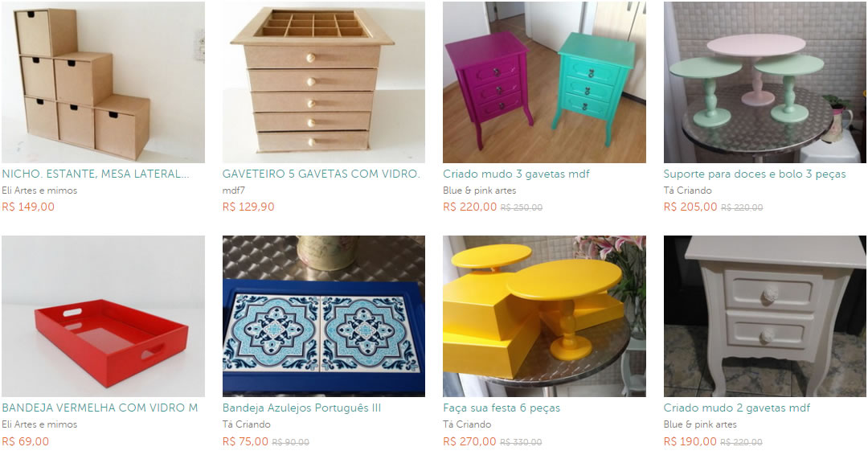This screenshot has height=459, width=868.
Task: Open the five-drawer MDF organizer image
Action: 324,82
